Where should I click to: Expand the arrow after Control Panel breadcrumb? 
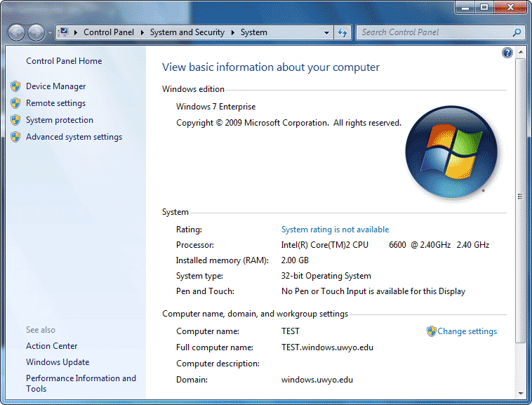pyautogui.click(x=142, y=32)
